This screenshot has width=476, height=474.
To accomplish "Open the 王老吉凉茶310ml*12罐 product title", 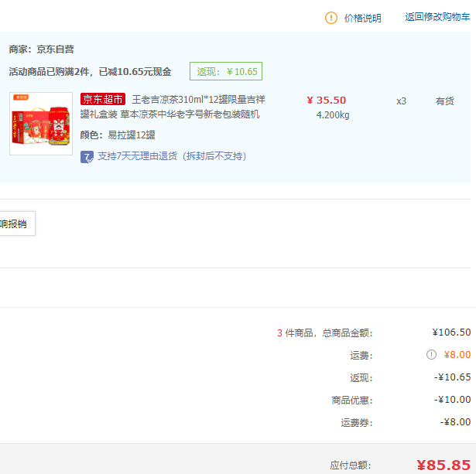I will tap(173, 107).
